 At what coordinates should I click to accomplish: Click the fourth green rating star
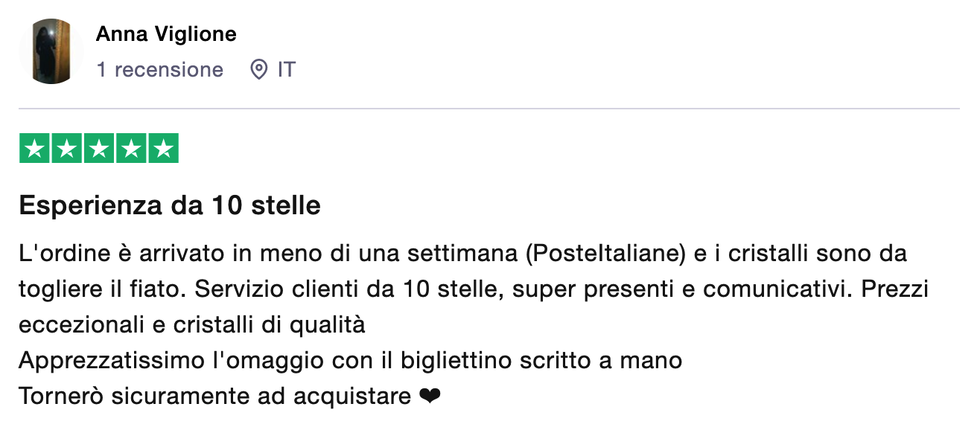131,148
